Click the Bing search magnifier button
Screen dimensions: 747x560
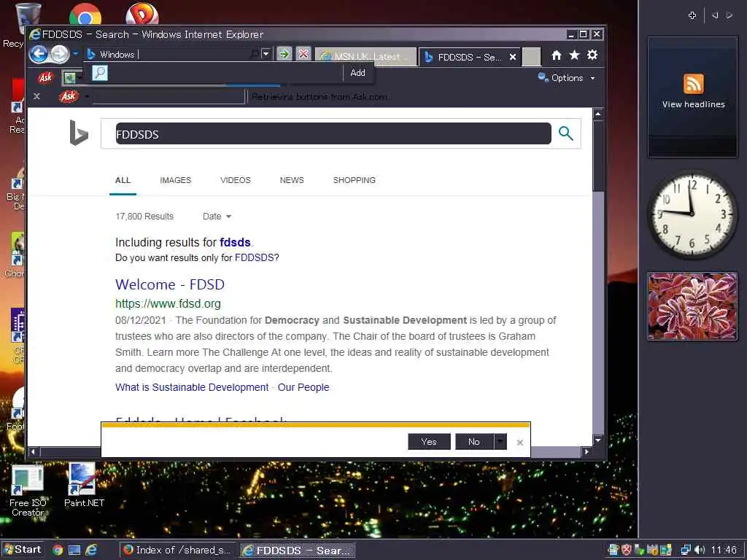coord(565,133)
